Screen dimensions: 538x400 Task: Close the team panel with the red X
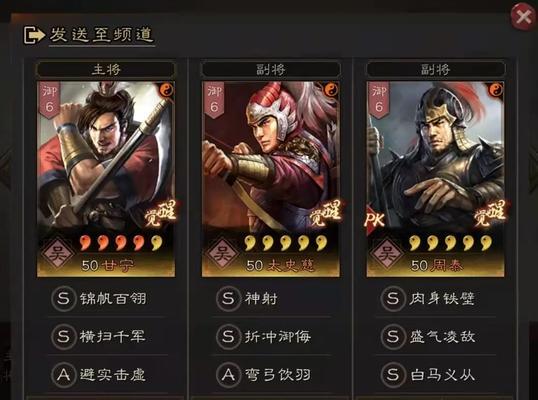[x=523, y=16]
